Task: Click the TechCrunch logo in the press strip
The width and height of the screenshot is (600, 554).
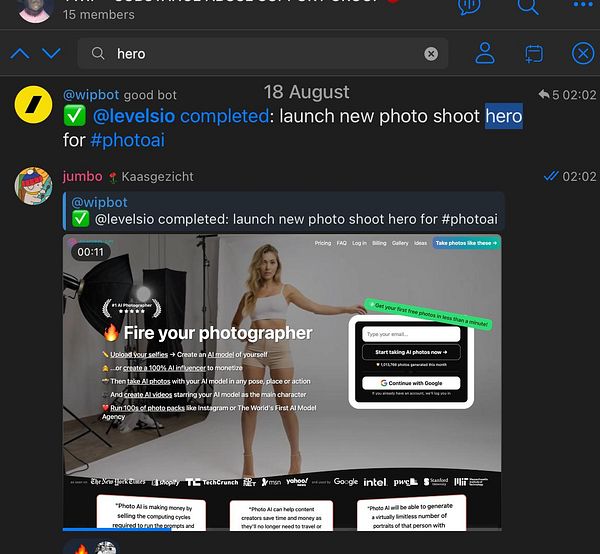Action: [x=211, y=482]
